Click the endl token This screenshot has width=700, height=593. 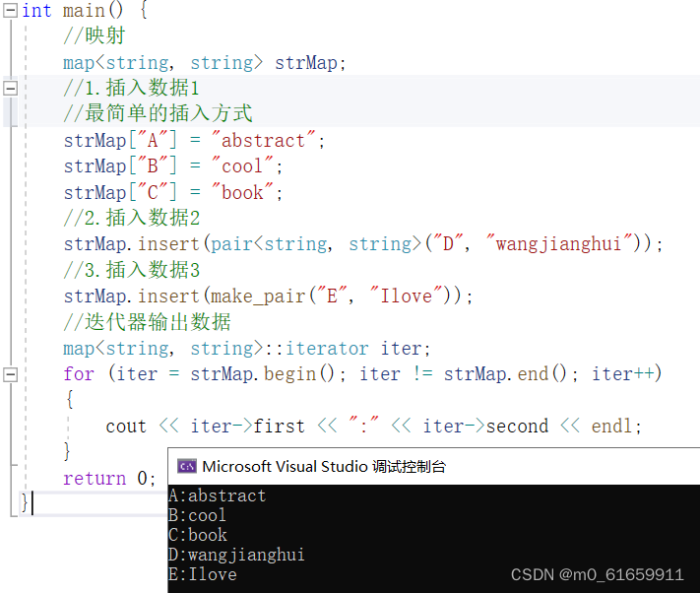tap(611, 426)
